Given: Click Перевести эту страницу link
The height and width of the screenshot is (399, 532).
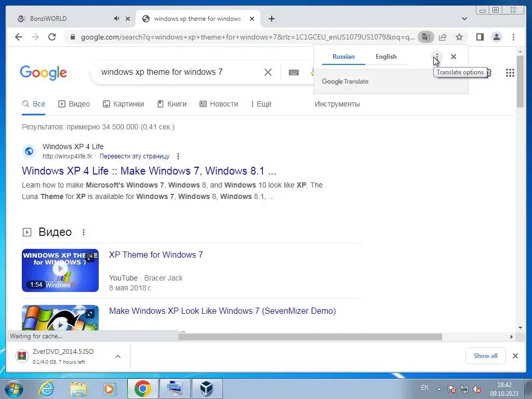Looking at the screenshot, I should (x=135, y=156).
